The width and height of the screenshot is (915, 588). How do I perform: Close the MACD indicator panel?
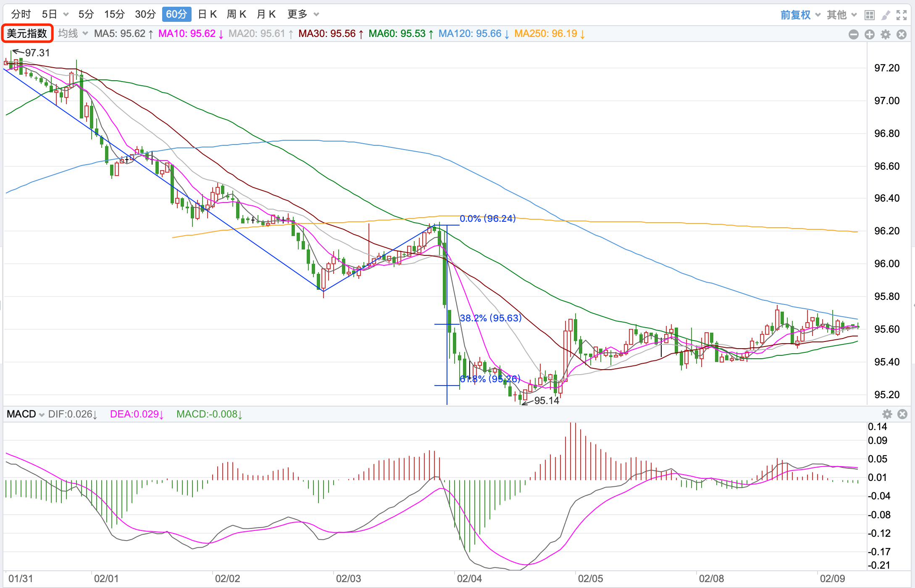tap(902, 414)
